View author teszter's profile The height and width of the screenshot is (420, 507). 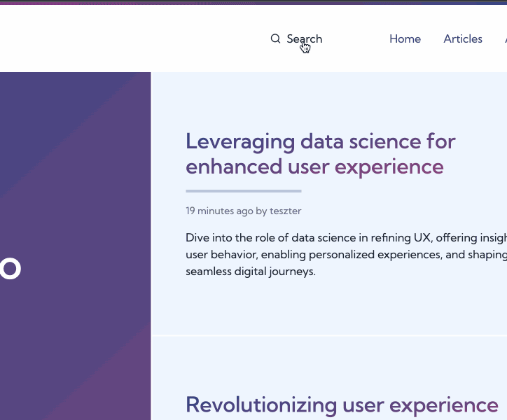point(285,211)
